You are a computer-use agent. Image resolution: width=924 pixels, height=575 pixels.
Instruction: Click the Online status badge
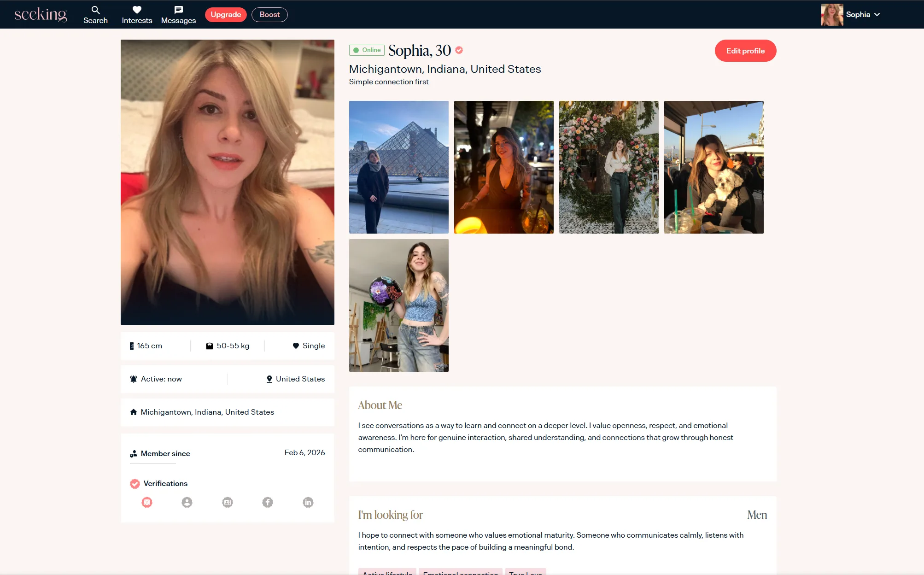pyautogui.click(x=367, y=50)
